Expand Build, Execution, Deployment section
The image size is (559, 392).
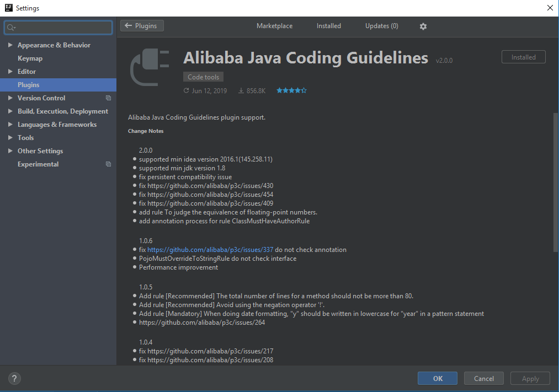(11, 111)
